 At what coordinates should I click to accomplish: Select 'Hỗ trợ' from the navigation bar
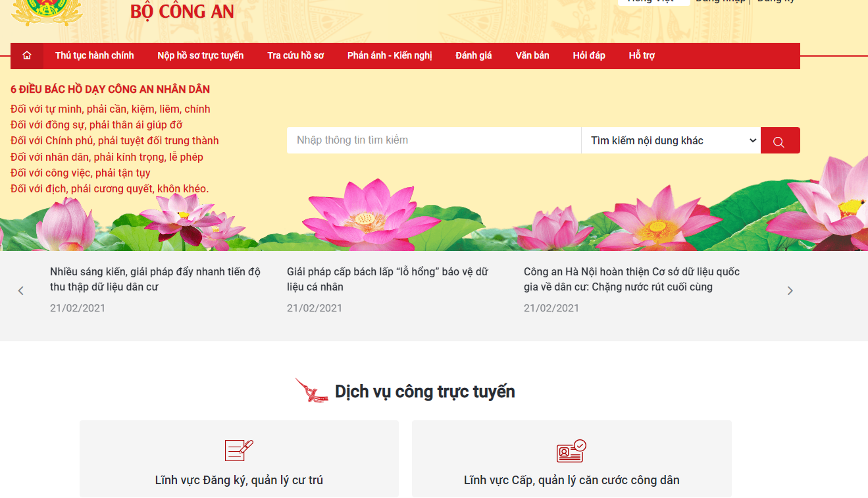tap(640, 55)
